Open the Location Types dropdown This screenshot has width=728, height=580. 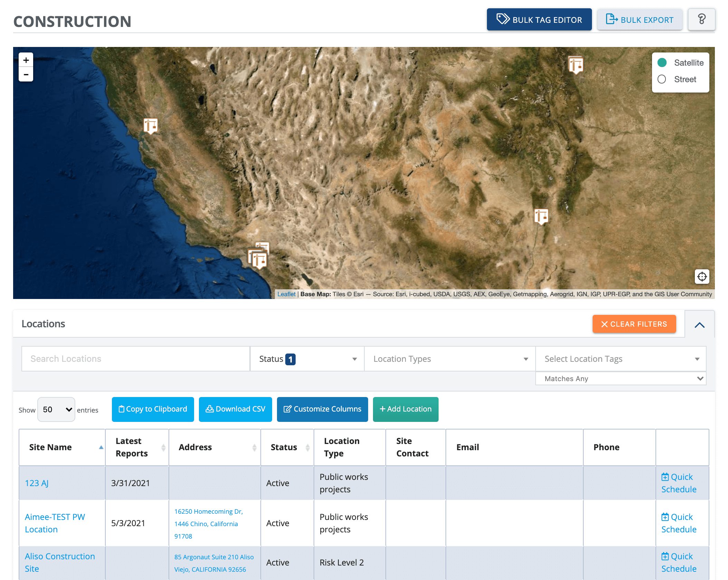(450, 359)
